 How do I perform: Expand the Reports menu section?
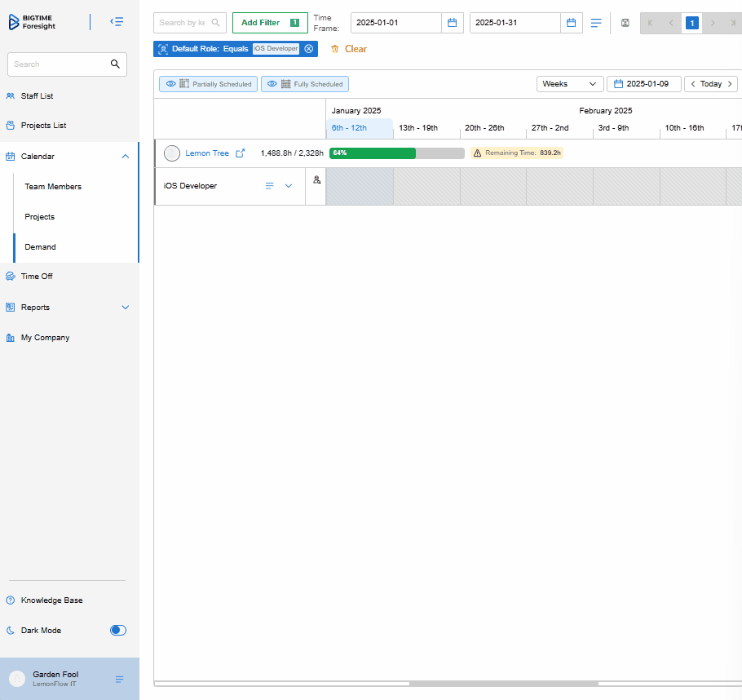point(126,308)
